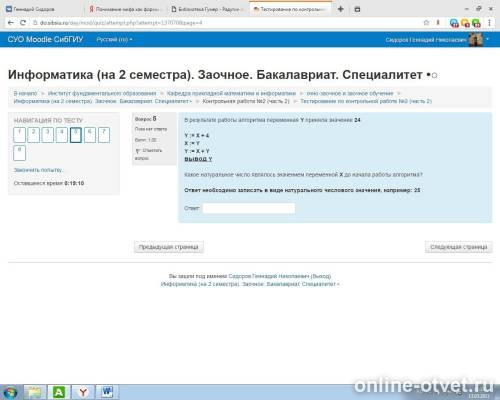The image size is (500, 400).
Task: Open browser kebab menu
Action: (489, 23)
